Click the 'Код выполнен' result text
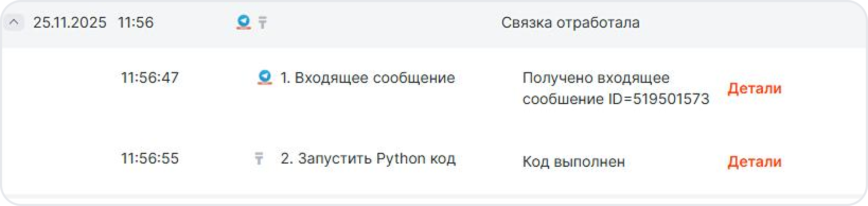This screenshot has width=868, height=206. [x=573, y=162]
